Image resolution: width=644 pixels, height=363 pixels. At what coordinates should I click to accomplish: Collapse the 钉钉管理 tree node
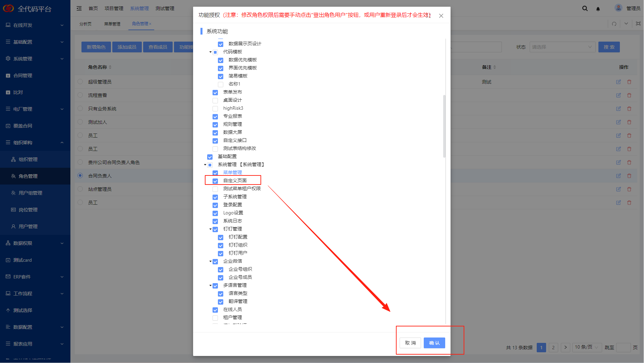click(211, 229)
